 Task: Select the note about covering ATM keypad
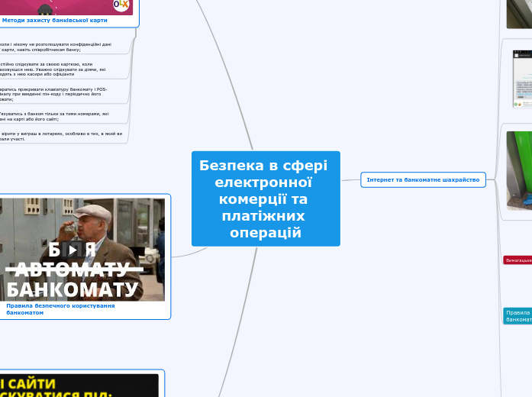pyautogui.click(x=53, y=94)
